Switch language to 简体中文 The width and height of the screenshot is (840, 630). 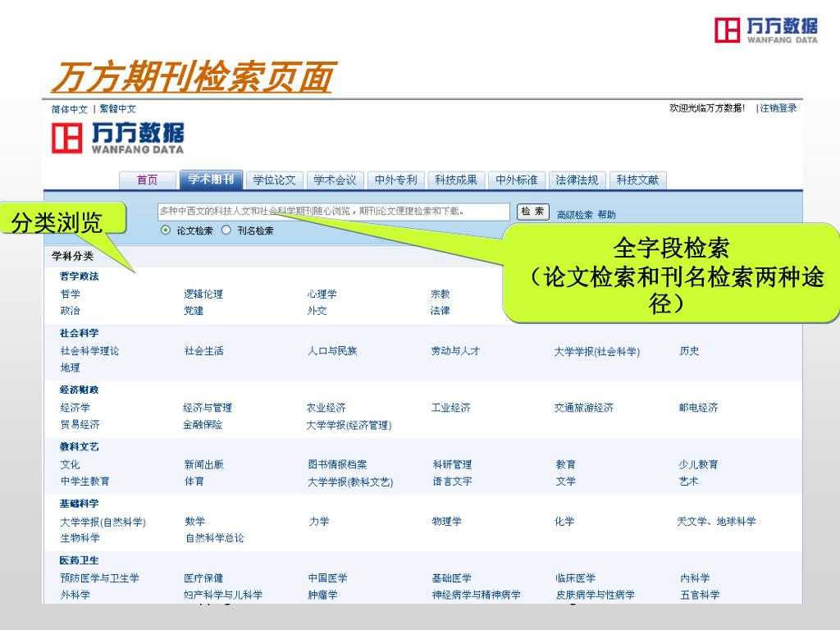[69, 109]
